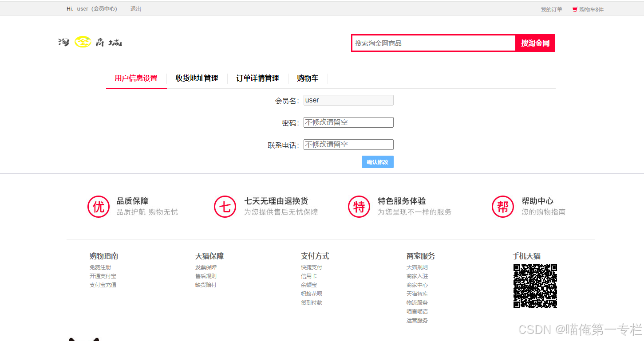644x341 pixels.
Task: Select the 用户信息设置 tab
Action: (136, 78)
